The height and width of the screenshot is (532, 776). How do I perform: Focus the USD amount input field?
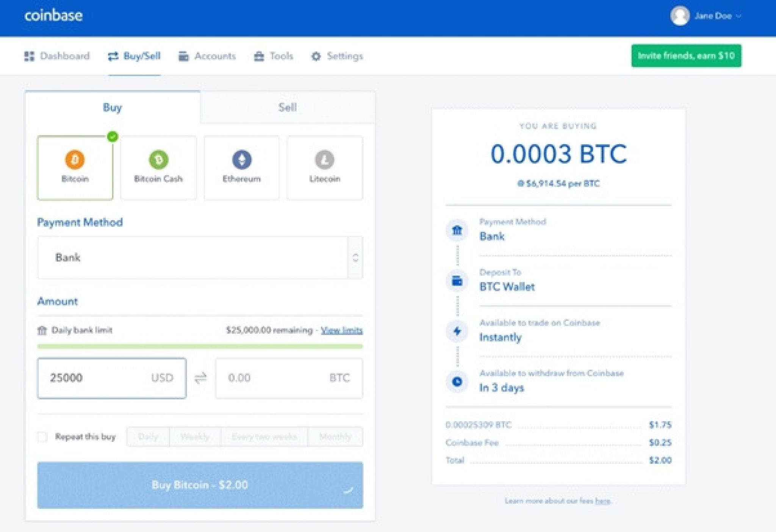point(112,378)
